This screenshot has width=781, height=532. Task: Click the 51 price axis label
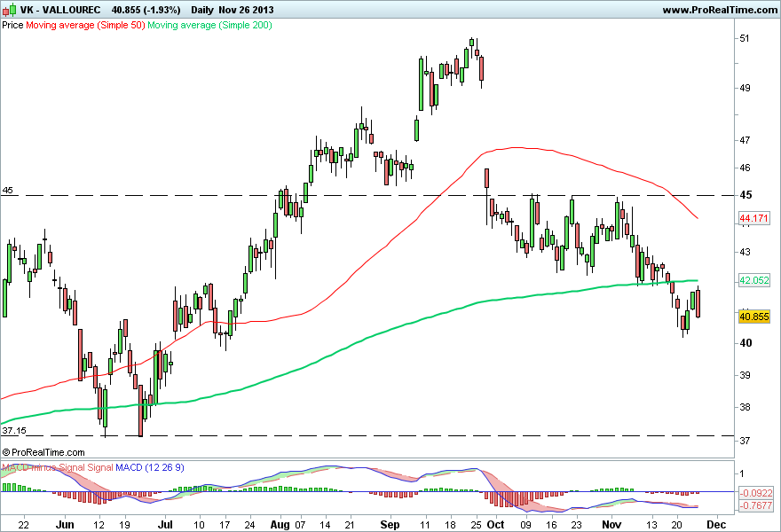(745, 38)
